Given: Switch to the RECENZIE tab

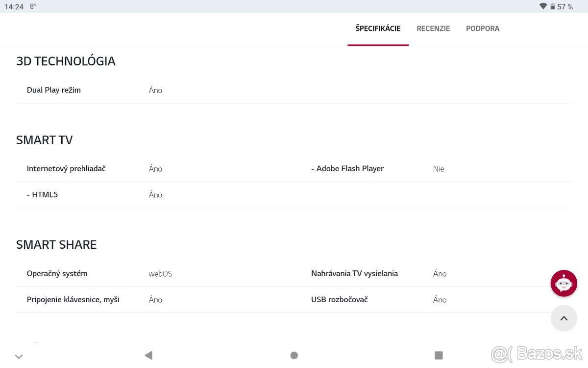Looking at the screenshot, I should pos(433,28).
